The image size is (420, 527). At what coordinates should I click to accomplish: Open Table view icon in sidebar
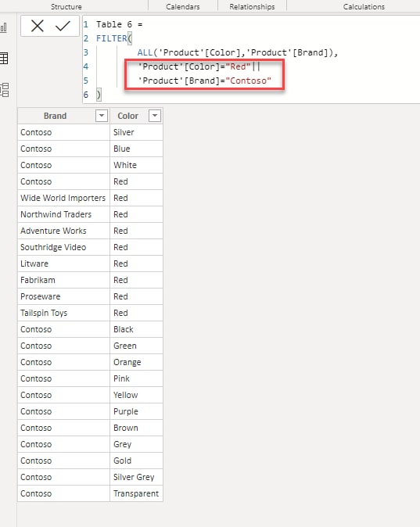coord(4,59)
